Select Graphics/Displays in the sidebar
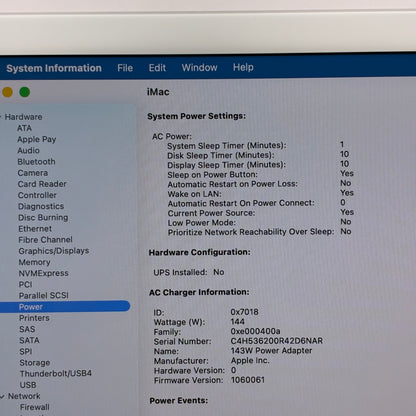416x416 pixels. [54, 251]
